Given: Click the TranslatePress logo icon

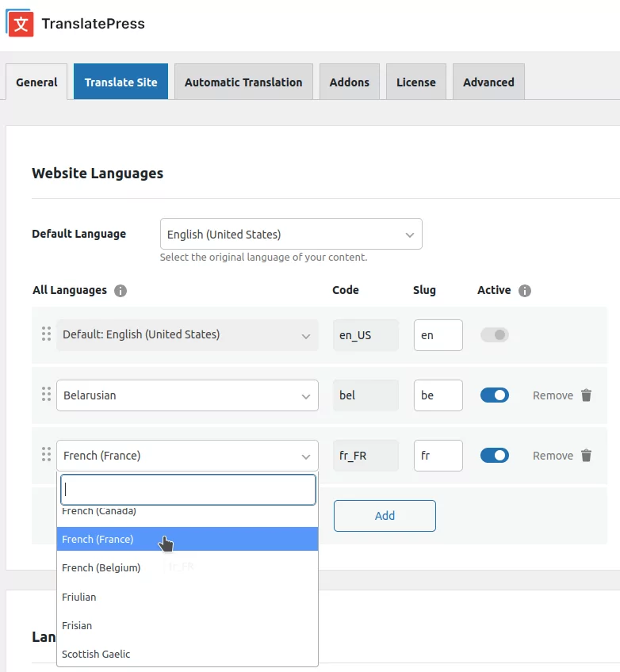Looking at the screenshot, I should pos(20,23).
